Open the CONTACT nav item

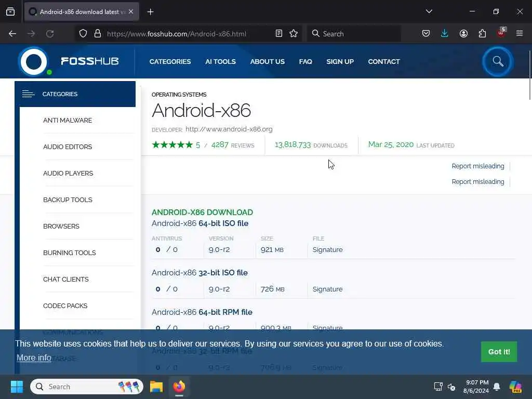point(384,61)
